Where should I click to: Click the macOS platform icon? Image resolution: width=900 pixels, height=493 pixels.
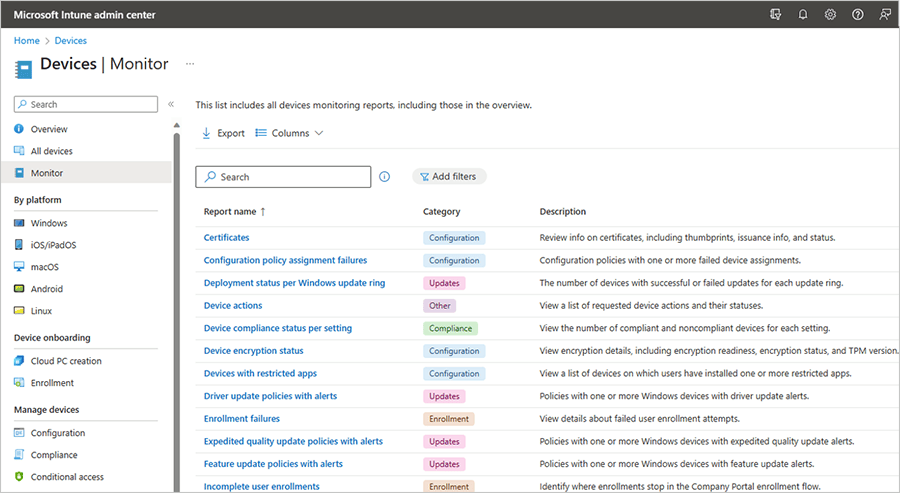click(19, 267)
